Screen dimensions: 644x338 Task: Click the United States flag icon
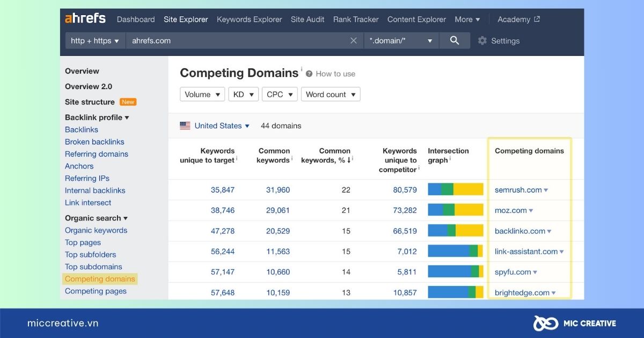185,126
